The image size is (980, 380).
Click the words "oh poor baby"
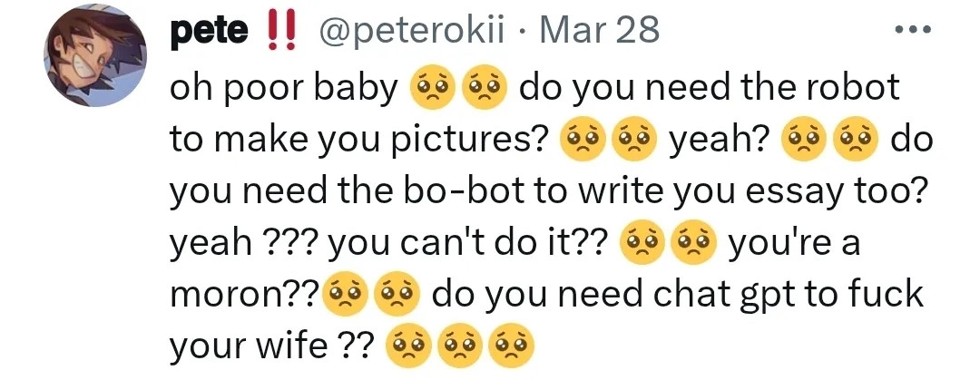(x=283, y=88)
